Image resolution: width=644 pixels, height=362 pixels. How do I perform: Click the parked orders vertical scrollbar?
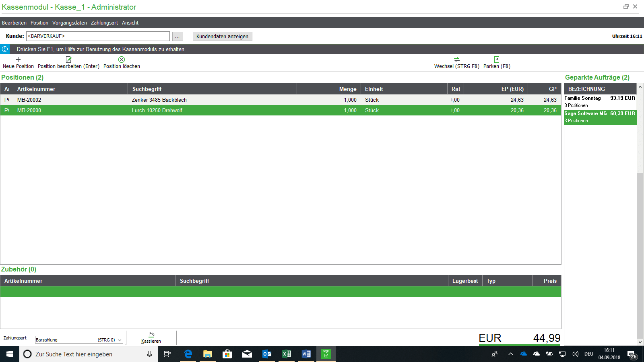tap(640, 241)
